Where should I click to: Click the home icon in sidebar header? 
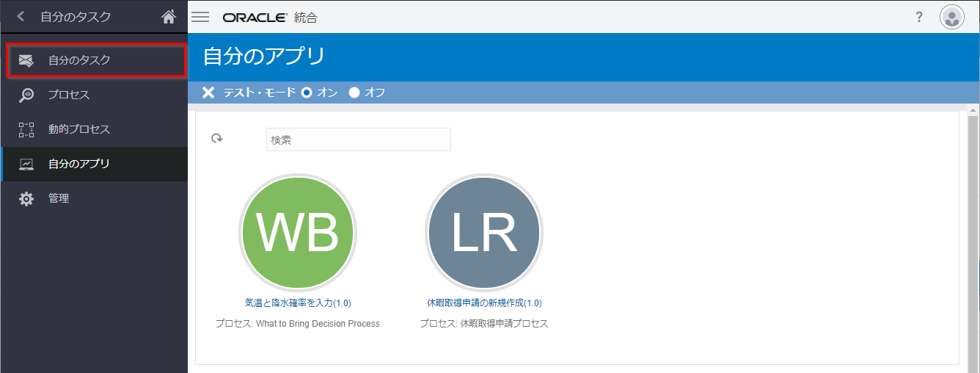[169, 17]
